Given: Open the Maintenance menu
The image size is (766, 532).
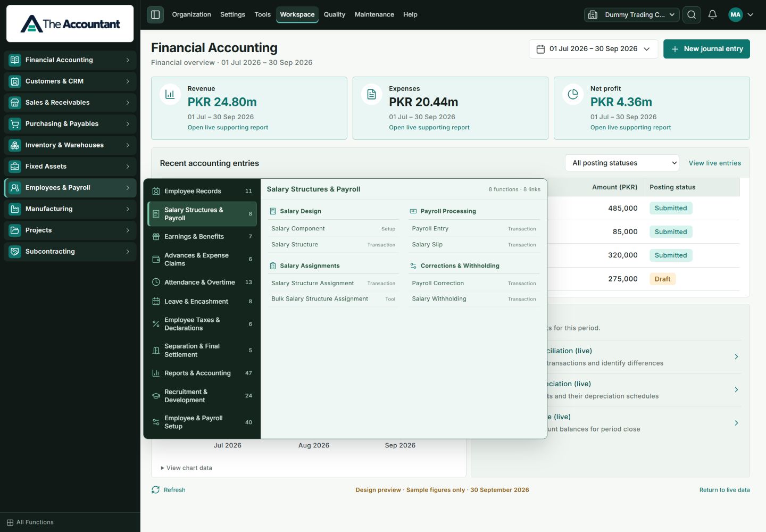Looking at the screenshot, I should pyautogui.click(x=374, y=14).
